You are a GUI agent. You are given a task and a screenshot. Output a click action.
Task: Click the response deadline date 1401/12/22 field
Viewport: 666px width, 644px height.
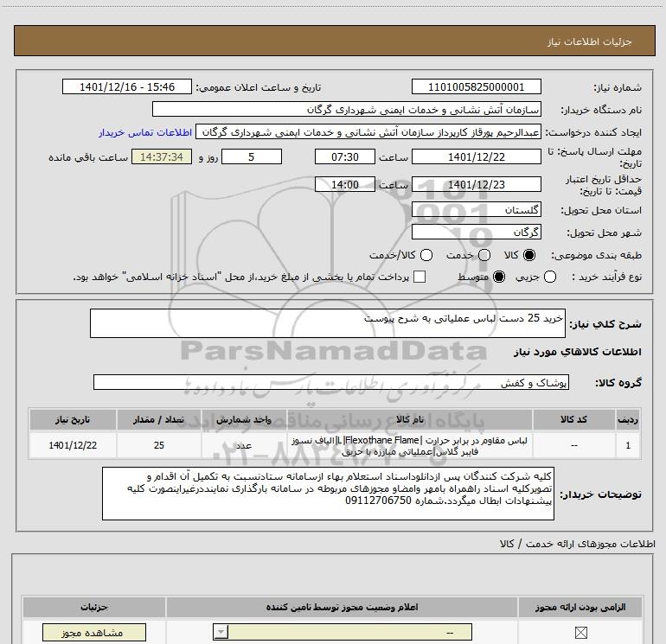[x=476, y=156]
